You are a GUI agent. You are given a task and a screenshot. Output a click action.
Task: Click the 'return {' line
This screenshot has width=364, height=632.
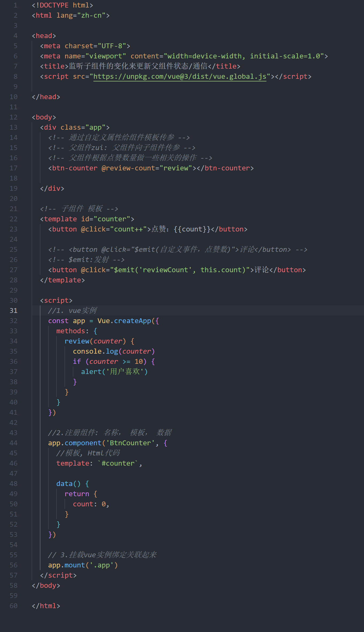pos(81,494)
